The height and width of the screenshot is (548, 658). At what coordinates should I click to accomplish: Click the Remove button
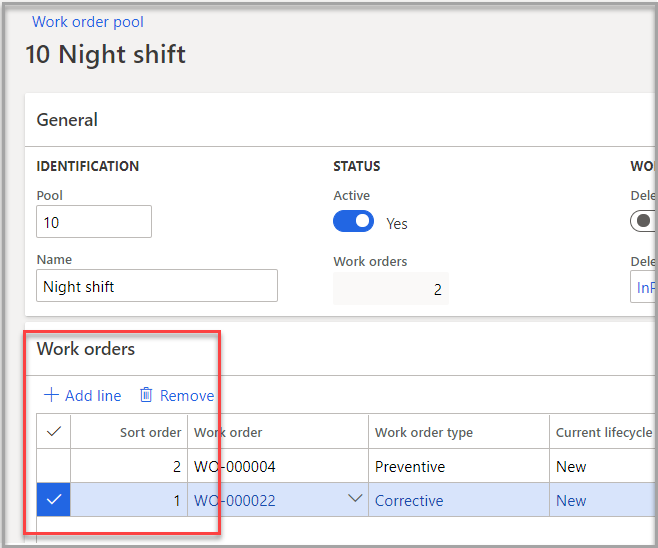[x=177, y=395]
